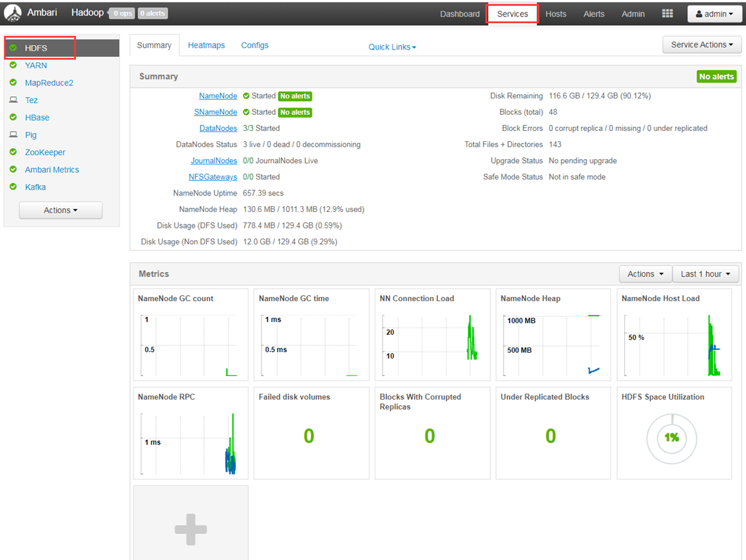The height and width of the screenshot is (560, 746).
Task: Click the green status icon beside MapReduce2
Action: [13, 83]
